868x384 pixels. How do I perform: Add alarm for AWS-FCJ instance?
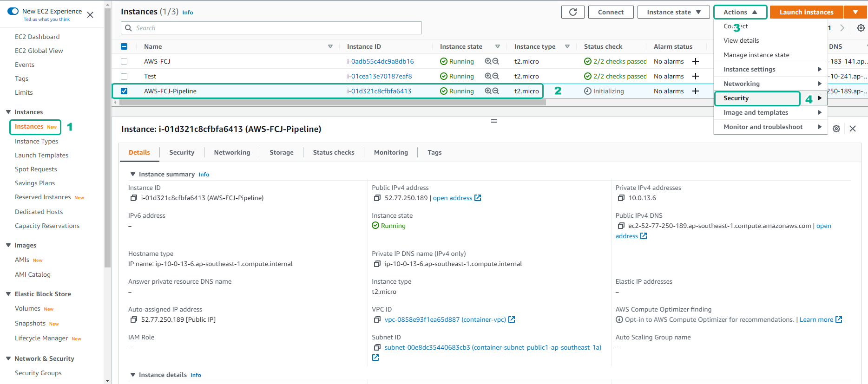(696, 61)
